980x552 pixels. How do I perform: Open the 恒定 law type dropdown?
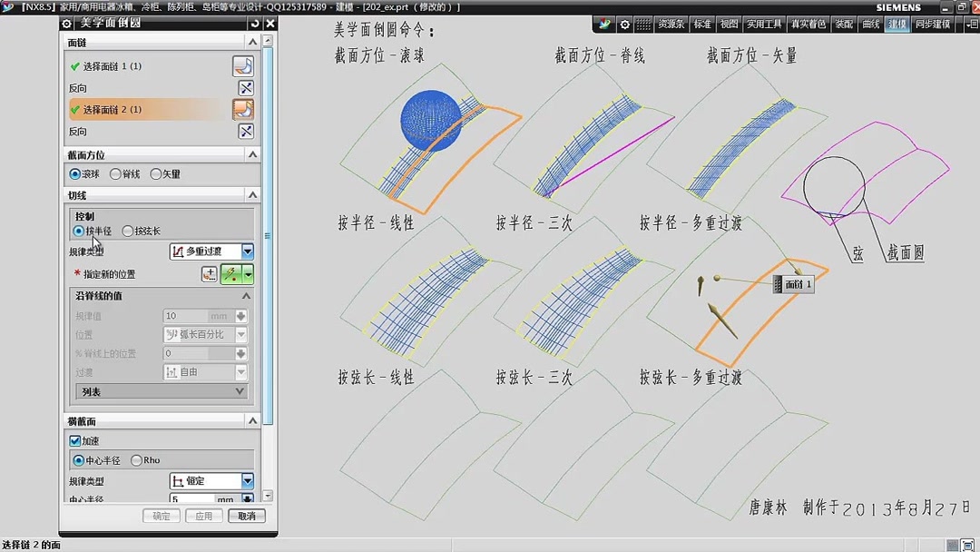(247, 480)
